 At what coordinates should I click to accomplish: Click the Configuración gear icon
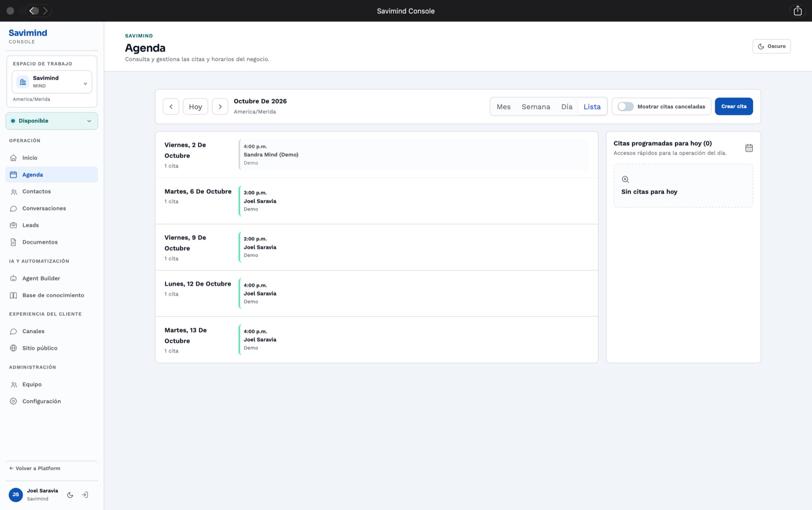coord(14,401)
